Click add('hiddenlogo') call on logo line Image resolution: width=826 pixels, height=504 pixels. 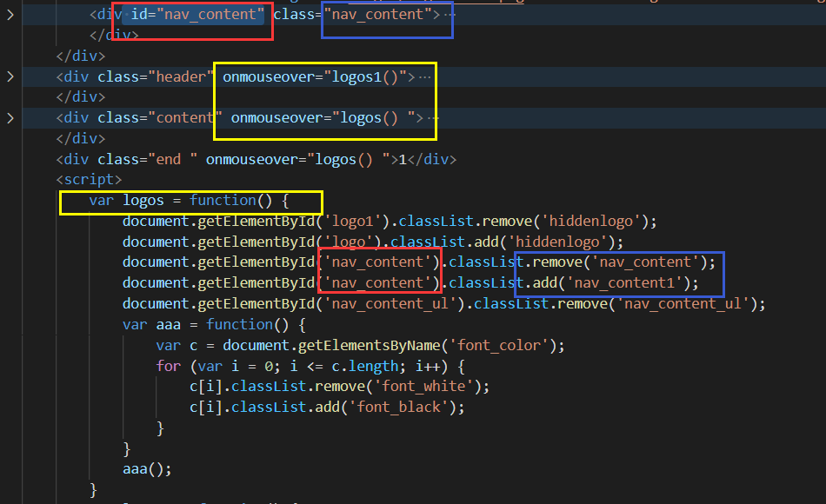click(x=544, y=242)
